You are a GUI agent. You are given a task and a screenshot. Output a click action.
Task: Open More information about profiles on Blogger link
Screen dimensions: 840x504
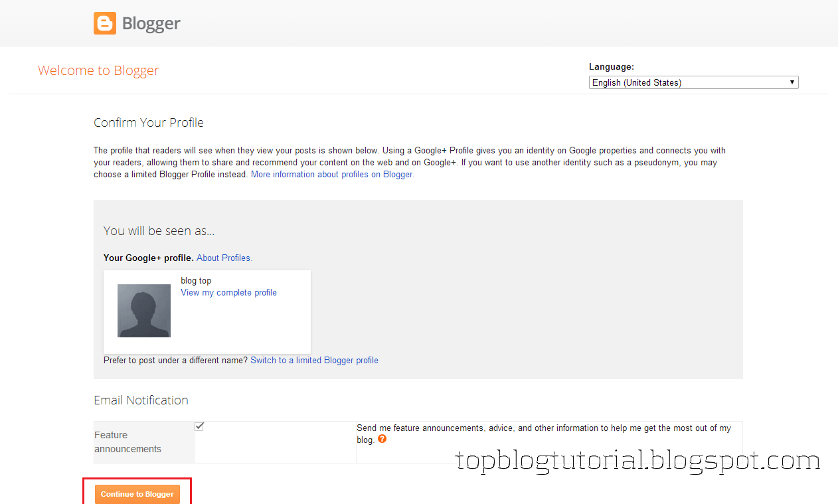point(332,175)
